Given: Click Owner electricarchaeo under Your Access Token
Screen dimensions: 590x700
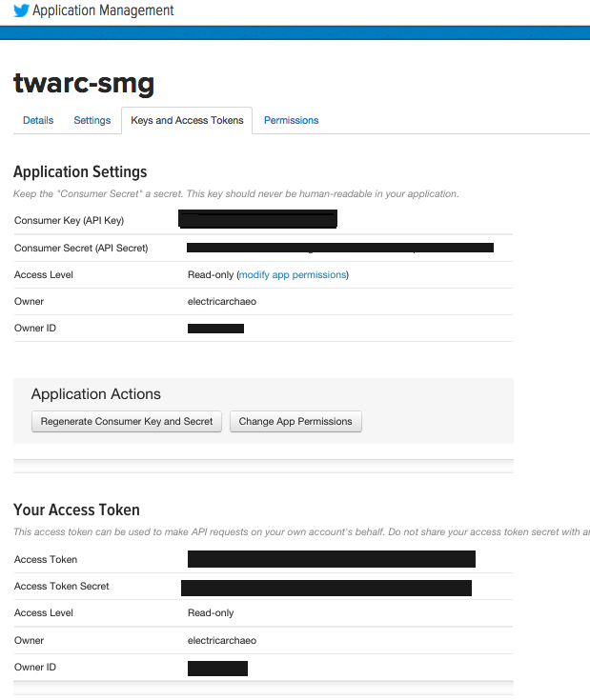Looking at the screenshot, I should (x=222, y=641).
